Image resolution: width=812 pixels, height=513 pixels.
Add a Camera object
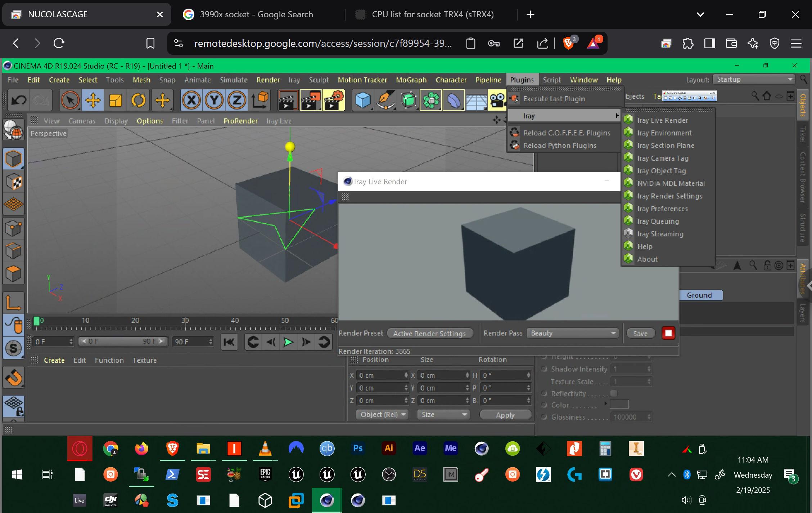click(498, 100)
